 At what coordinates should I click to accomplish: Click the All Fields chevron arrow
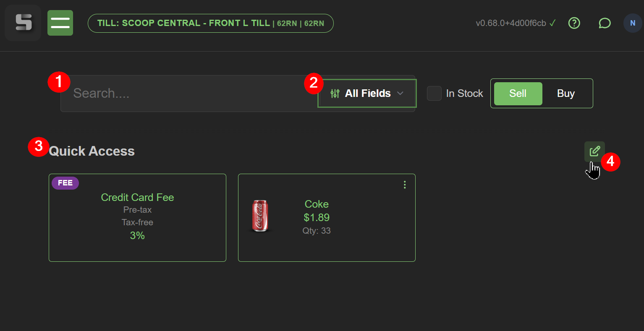[400, 93]
